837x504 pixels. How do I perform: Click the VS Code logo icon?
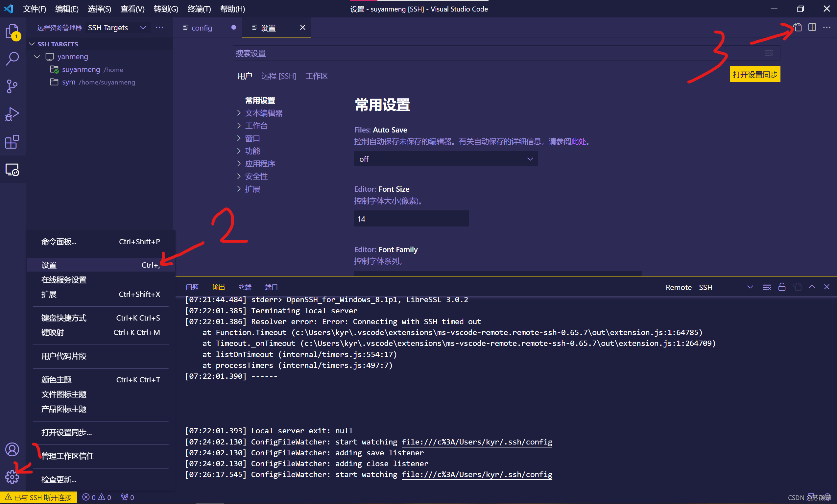tap(9, 9)
